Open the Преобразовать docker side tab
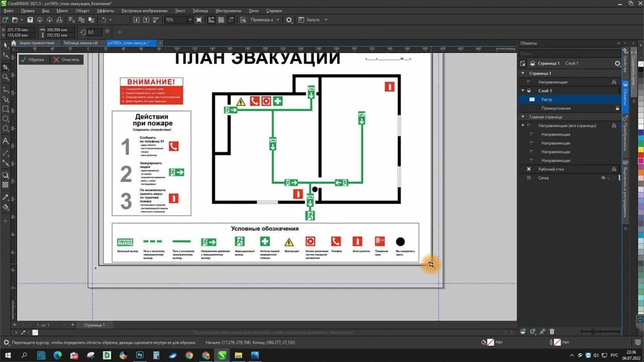This screenshot has height=362, width=644. (625, 135)
